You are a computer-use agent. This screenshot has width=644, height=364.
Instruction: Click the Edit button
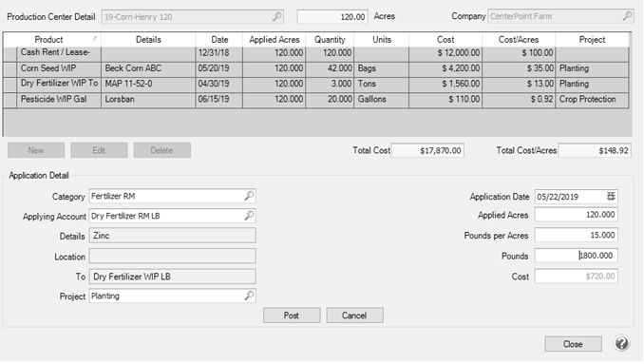click(x=99, y=150)
